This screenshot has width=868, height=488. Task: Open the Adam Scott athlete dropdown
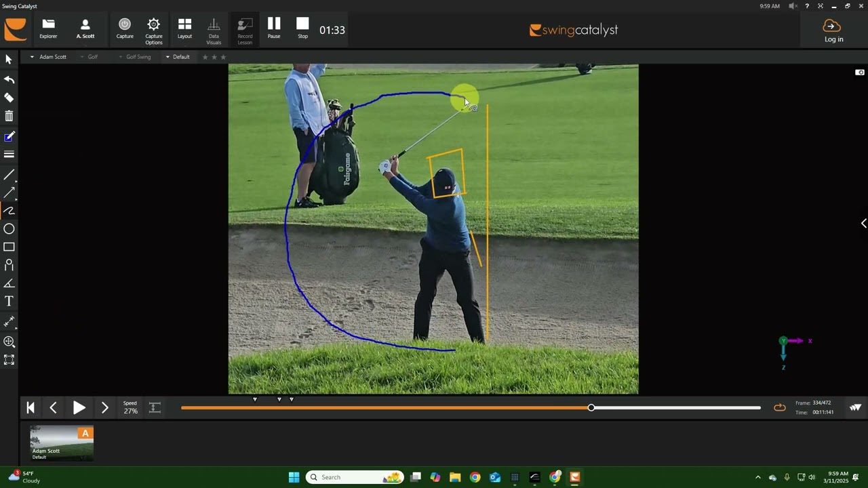[x=48, y=57]
